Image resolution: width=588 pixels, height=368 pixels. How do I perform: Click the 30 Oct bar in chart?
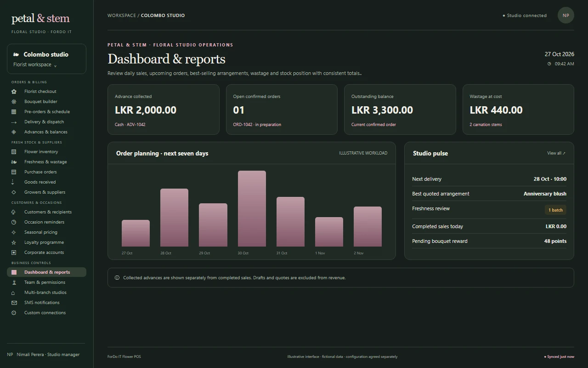tap(252, 209)
